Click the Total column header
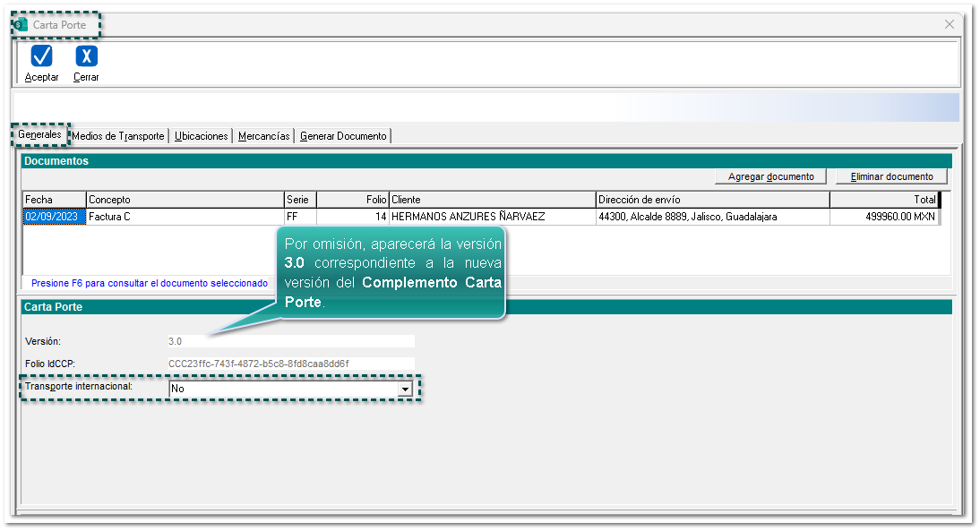 point(882,200)
